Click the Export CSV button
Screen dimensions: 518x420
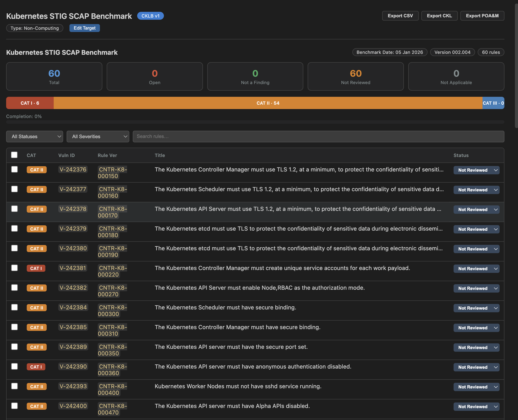(400, 16)
